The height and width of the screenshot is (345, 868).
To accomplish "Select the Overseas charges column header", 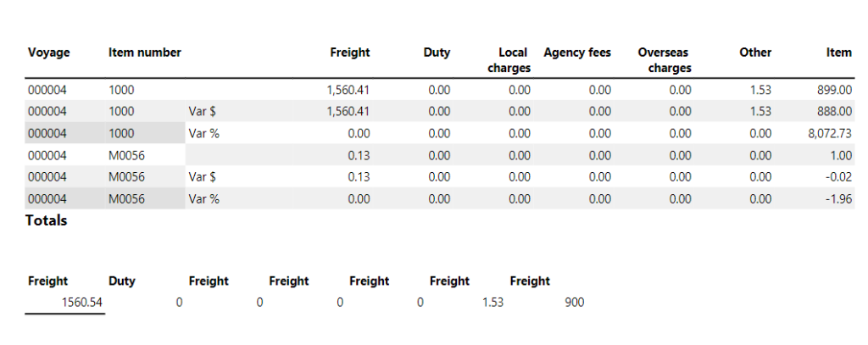I will pos(665,59).
